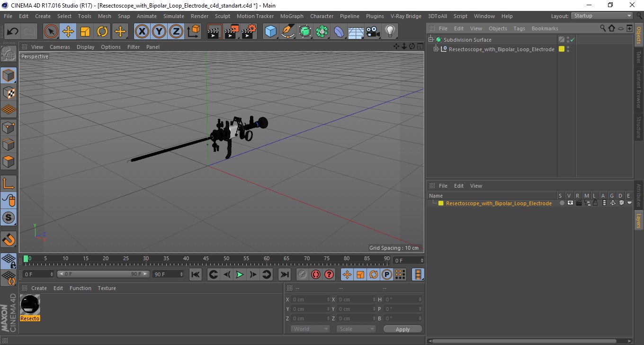Click the Make Editable icon
This screenshot has height=345, width=644.
9,54
